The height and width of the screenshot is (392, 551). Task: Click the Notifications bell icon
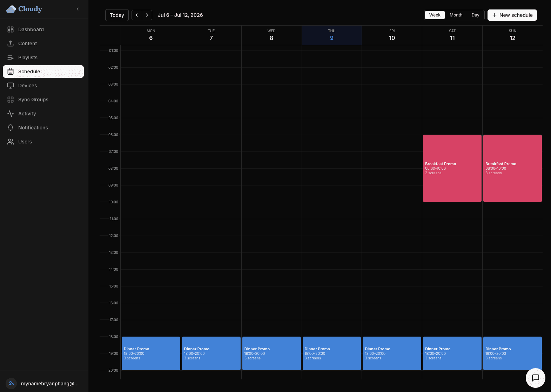[x=11, y=128]
